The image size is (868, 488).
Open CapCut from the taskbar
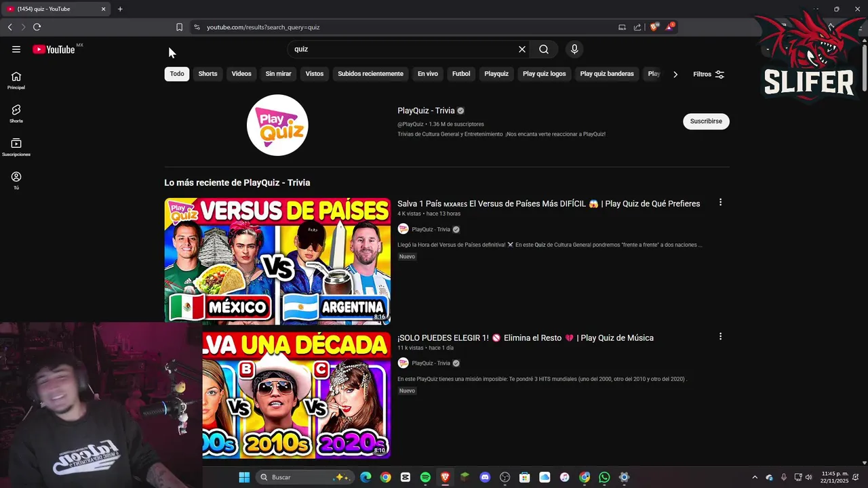point(406,477)
